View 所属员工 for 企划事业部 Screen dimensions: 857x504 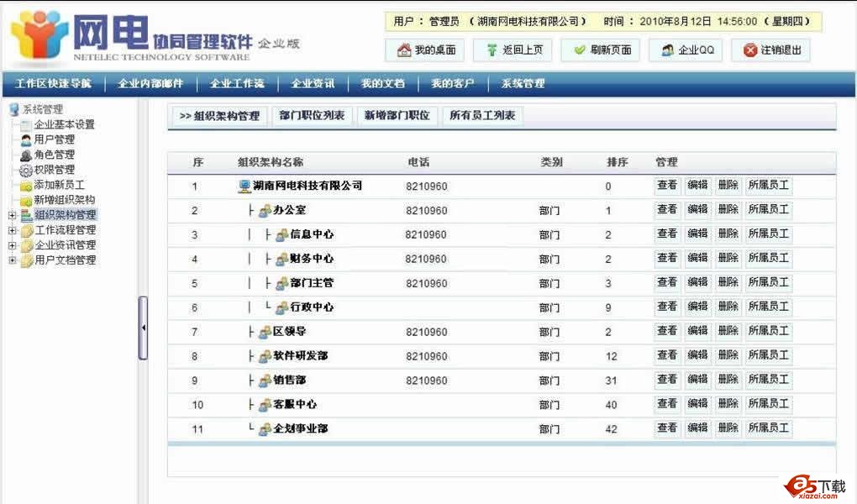coord(768,429)
